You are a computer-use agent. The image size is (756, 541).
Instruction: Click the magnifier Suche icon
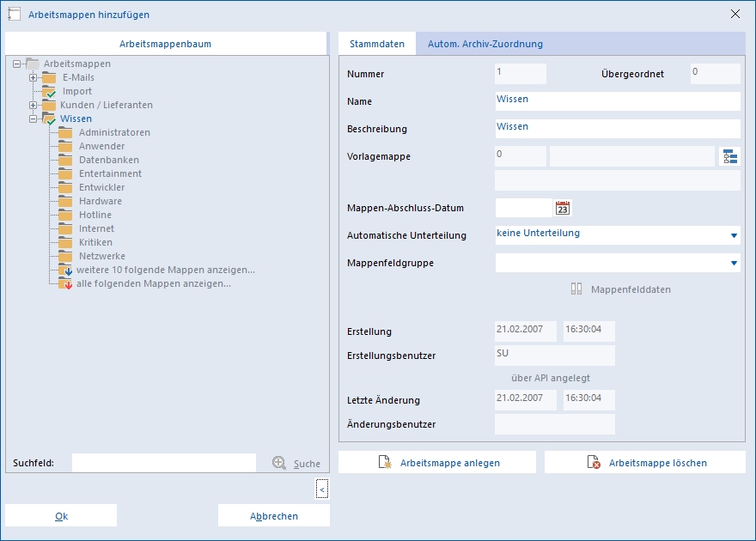pyautogui.click(x=279, y=463)
